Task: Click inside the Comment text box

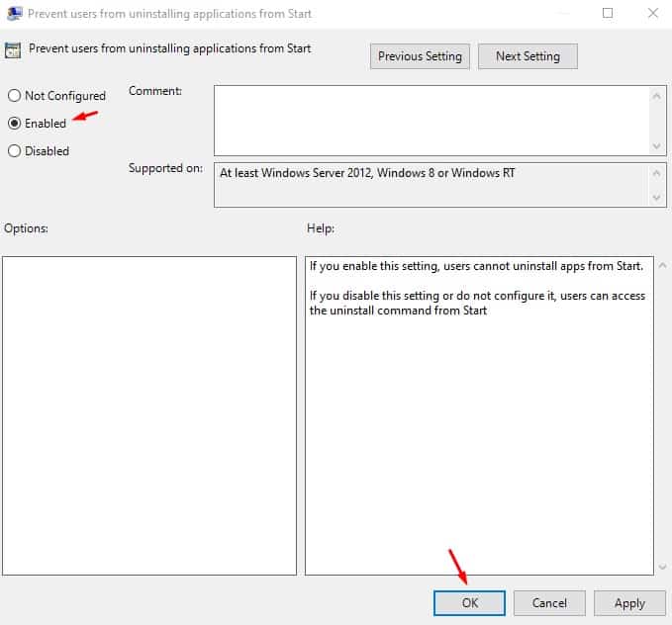Action: tap(432, 121)
